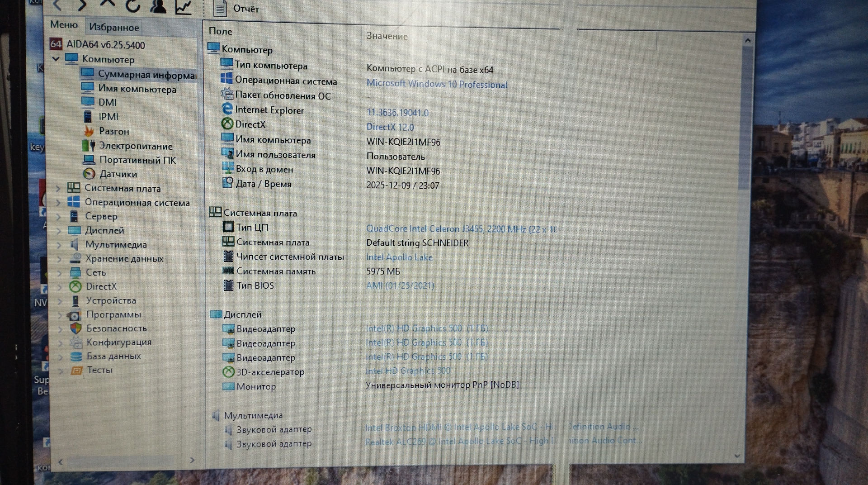Click the Intel Apollo Lake chipset link
Image resolution: width=868 pixels, height=485 pixels.
[x=399, y=257]
